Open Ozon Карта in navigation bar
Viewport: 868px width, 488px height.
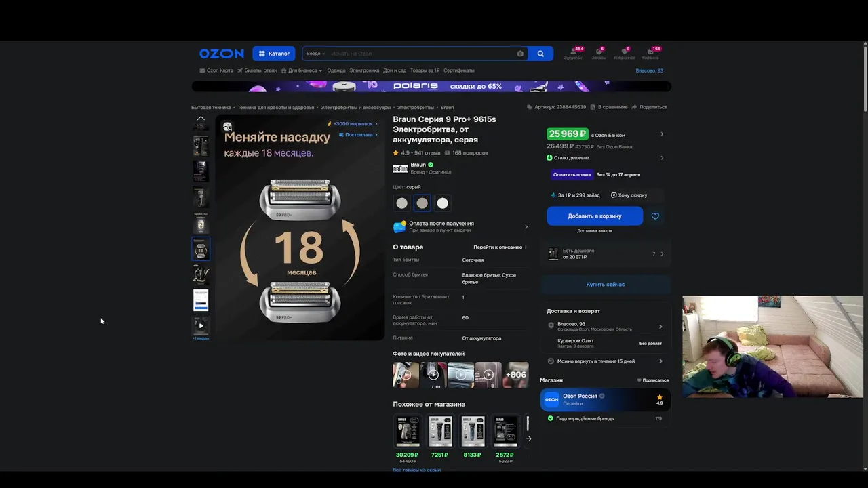pos(216,70)
